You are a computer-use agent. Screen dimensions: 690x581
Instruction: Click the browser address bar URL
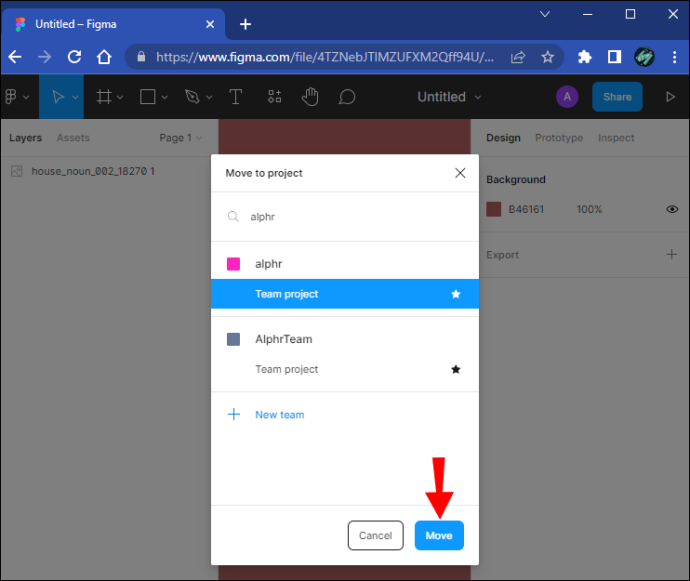coord(325,57)
